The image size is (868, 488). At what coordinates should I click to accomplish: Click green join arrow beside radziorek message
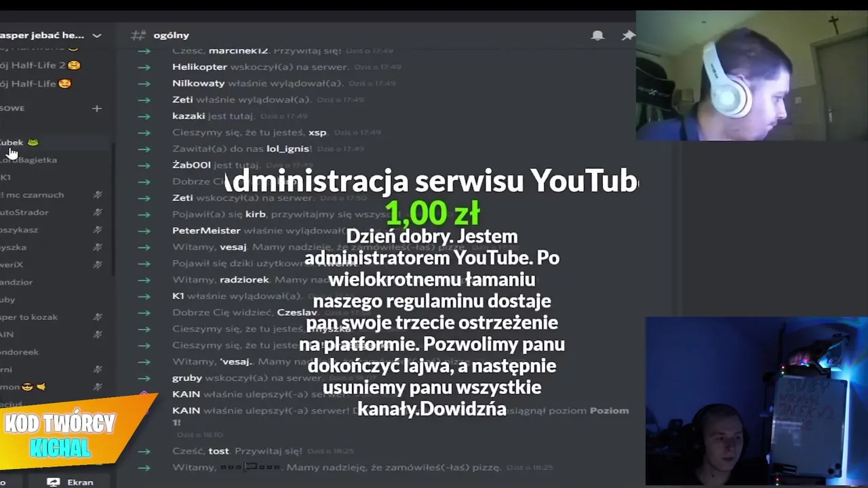tap(143, 280)
